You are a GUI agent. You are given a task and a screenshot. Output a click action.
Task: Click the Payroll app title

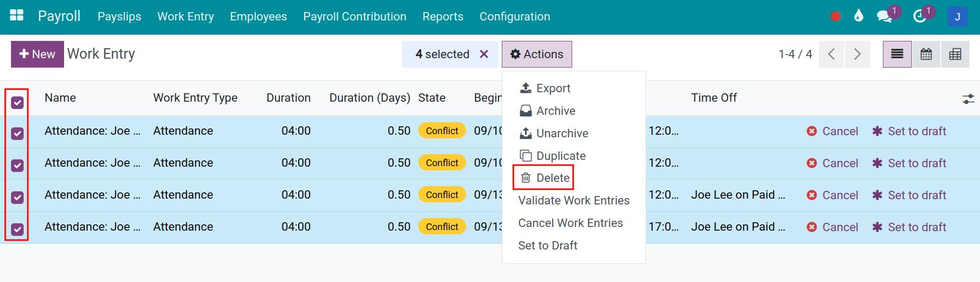pos(59,16)
